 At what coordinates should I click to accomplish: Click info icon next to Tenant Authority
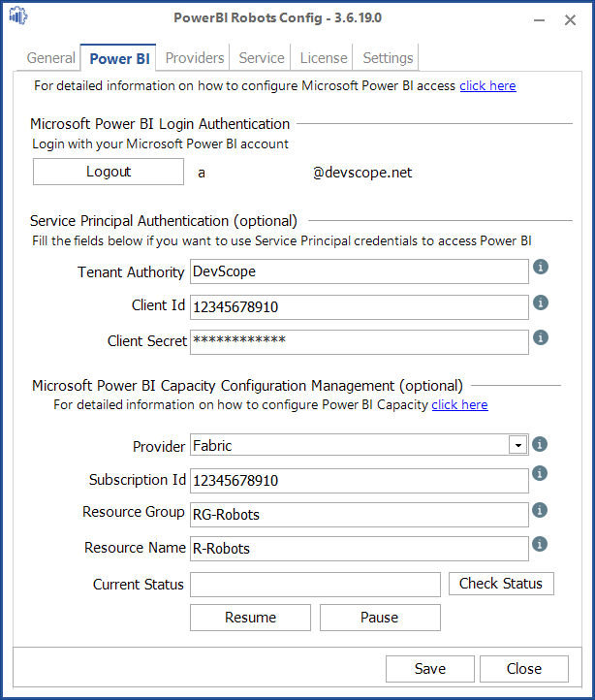click(542, 267)
